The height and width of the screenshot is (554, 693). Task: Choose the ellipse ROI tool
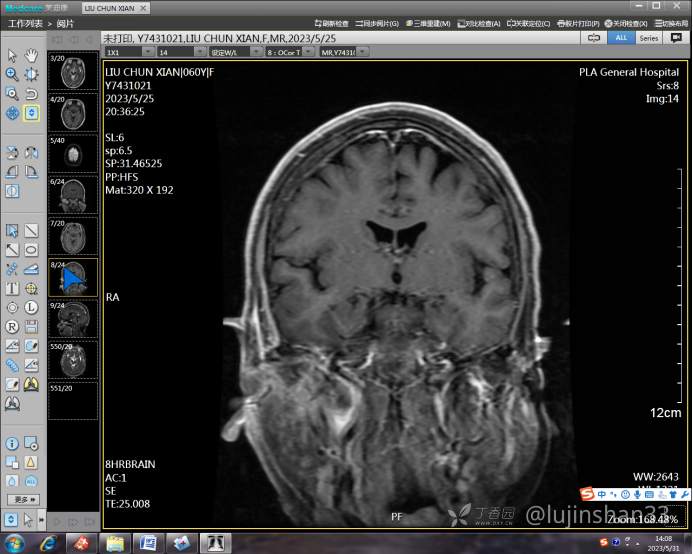[32, 250]
